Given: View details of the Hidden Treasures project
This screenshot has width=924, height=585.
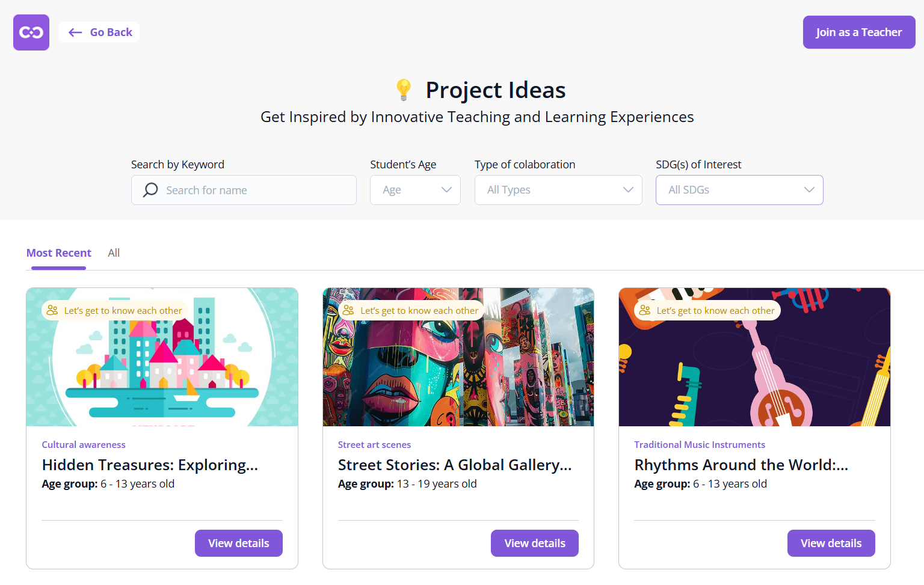Looking at the screenshot, I should coord(238,543).
